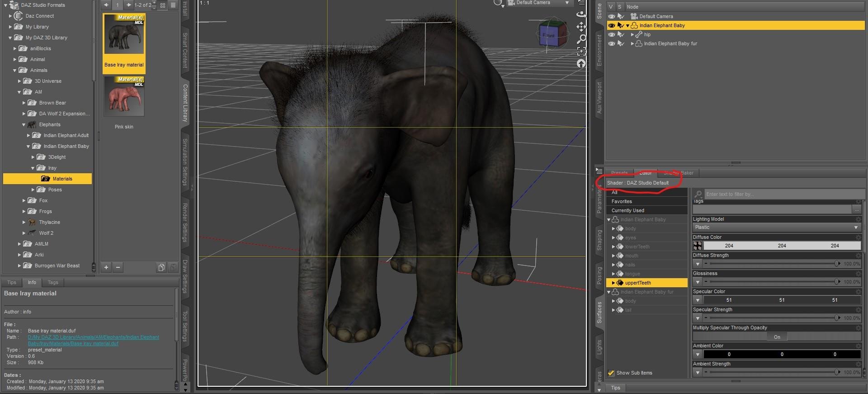The width and height of the screenshot is (868, 394).
Task: Click the viewport orbit/rotate camera icon
Action: coord(581,14)
